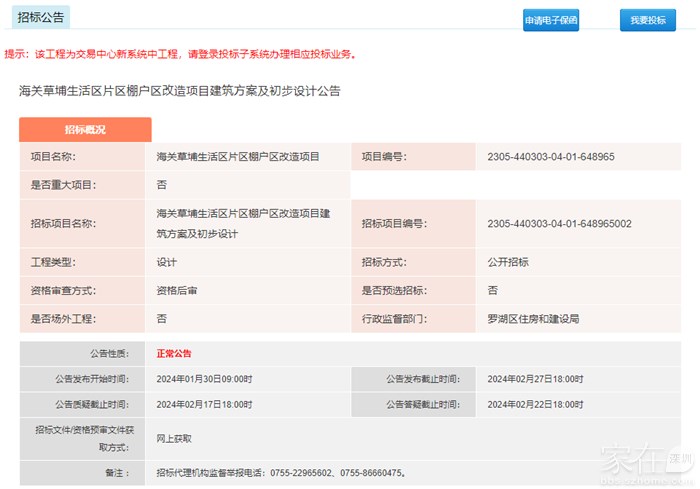Click the 申请电子保函 button
The height and width of the screenshot is (489, 700).
[550, 20]
